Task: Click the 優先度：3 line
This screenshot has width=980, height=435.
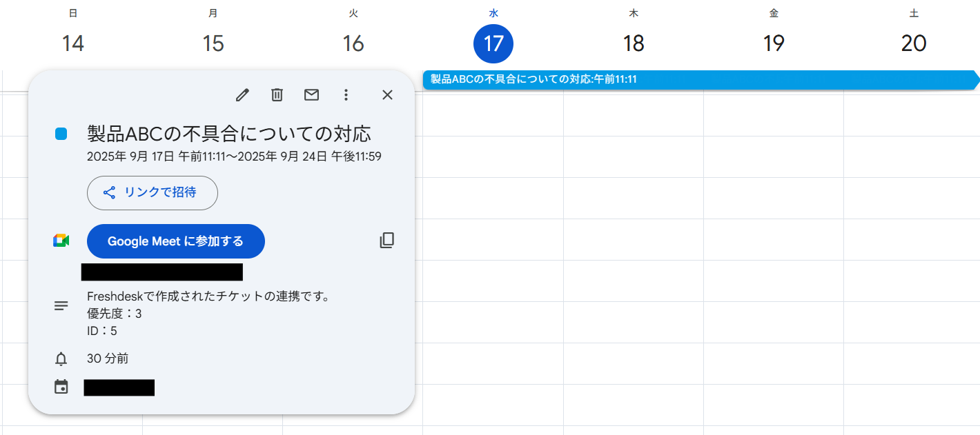Action: (115, 314)
